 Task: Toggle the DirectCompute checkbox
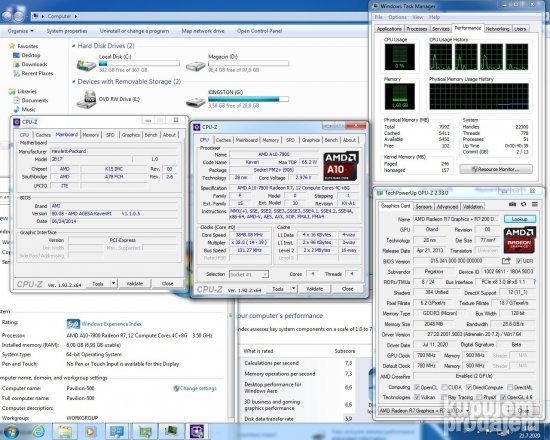(x=469, y=387)
